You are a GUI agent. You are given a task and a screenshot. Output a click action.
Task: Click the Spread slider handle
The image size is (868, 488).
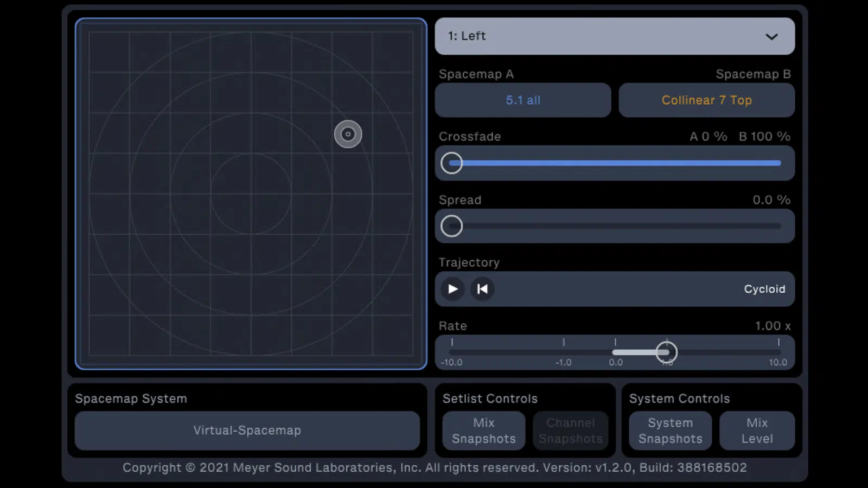(x=451, y=226)
